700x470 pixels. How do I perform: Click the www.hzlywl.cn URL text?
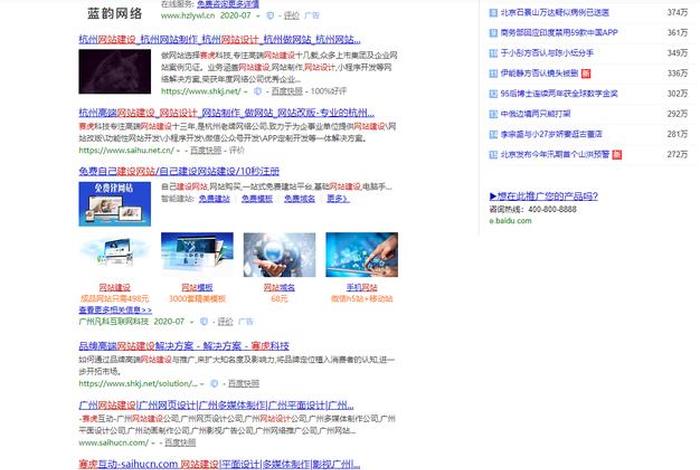click(188, 16)
